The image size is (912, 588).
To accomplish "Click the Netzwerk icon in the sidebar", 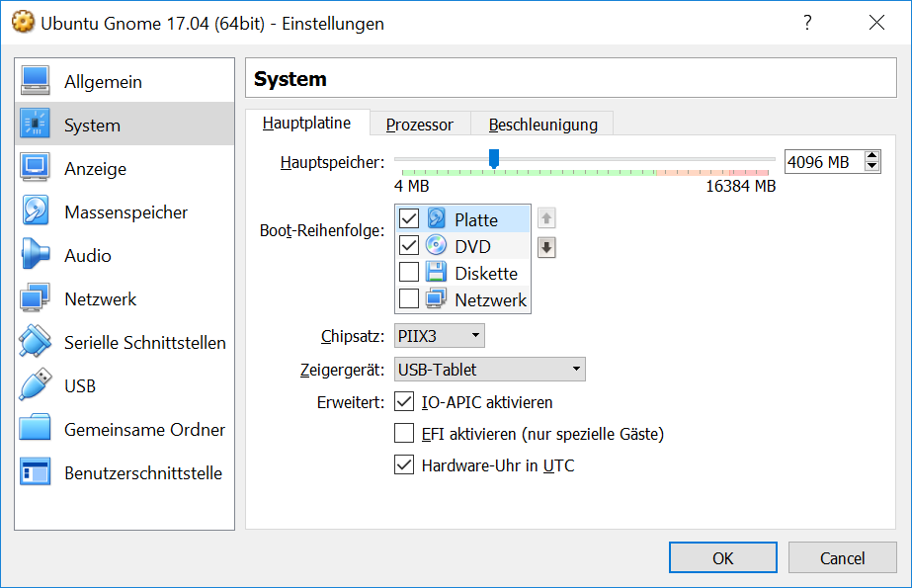I will coord(35,297).
